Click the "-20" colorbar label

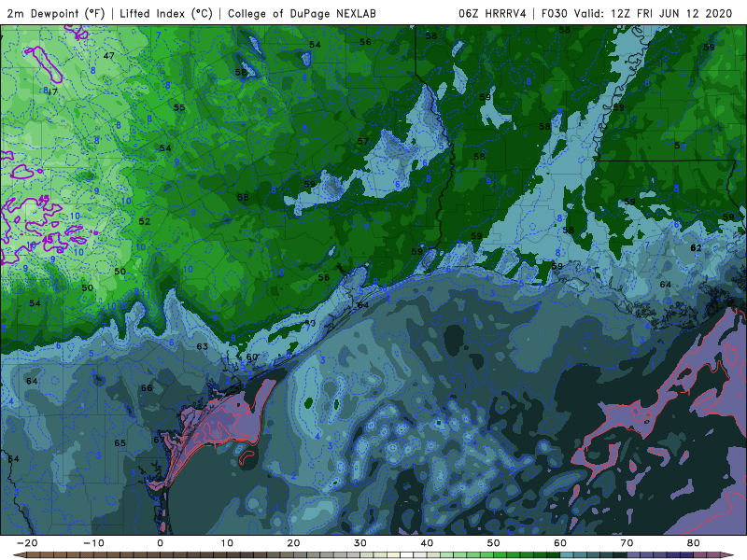tap(27, 543)
